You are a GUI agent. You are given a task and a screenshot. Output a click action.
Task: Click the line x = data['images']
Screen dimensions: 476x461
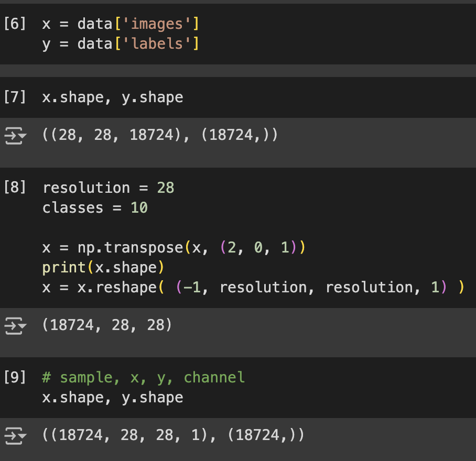coord(121,24)
